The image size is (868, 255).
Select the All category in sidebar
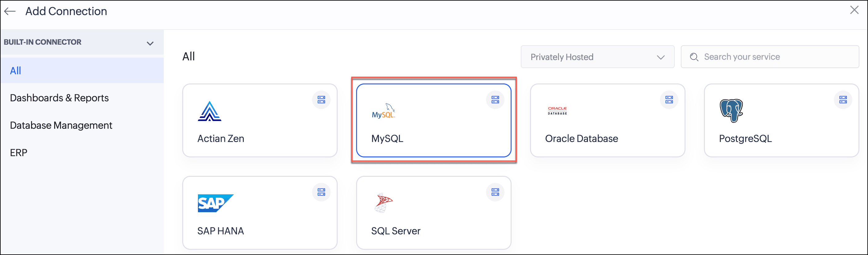82,71
